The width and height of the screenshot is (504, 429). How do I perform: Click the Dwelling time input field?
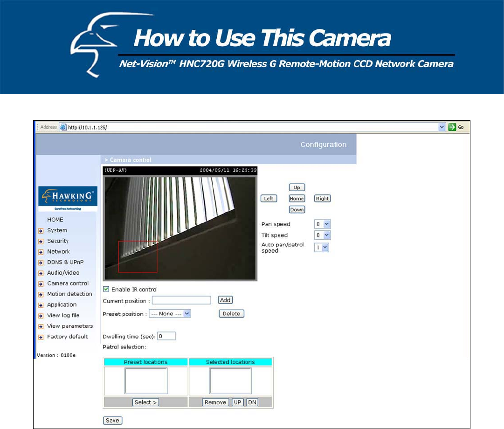point(166,336)
